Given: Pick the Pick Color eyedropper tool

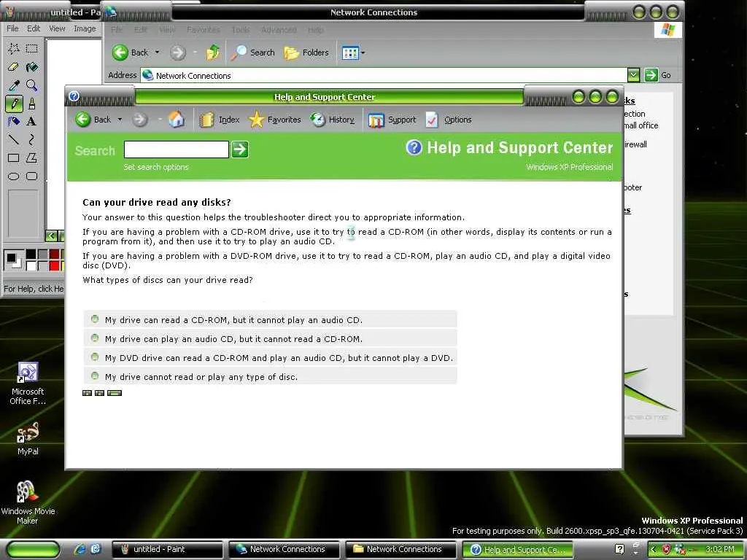Looking at the screenshot, I should (13, 85).
